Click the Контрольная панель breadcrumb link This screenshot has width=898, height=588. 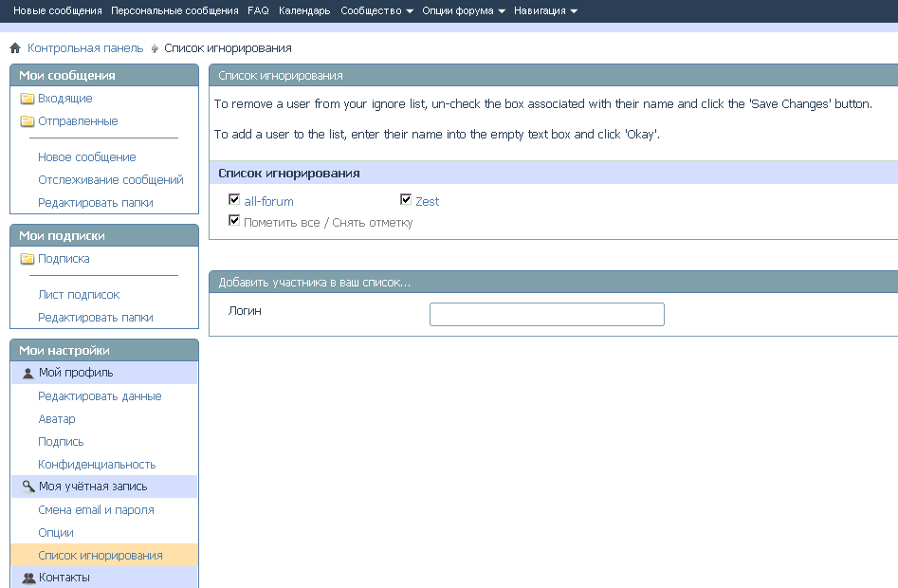85,48
